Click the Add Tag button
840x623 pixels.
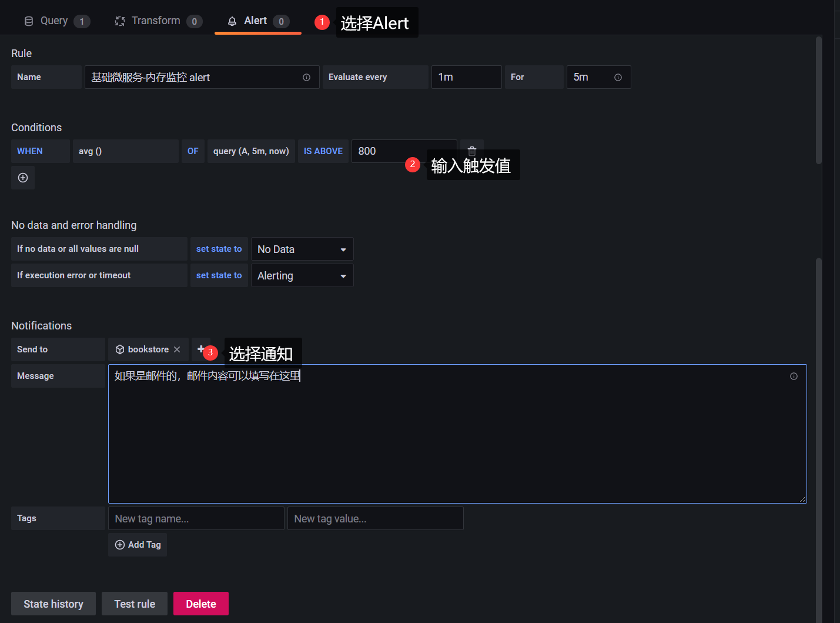pyautogui.click(x=138, y=545)
